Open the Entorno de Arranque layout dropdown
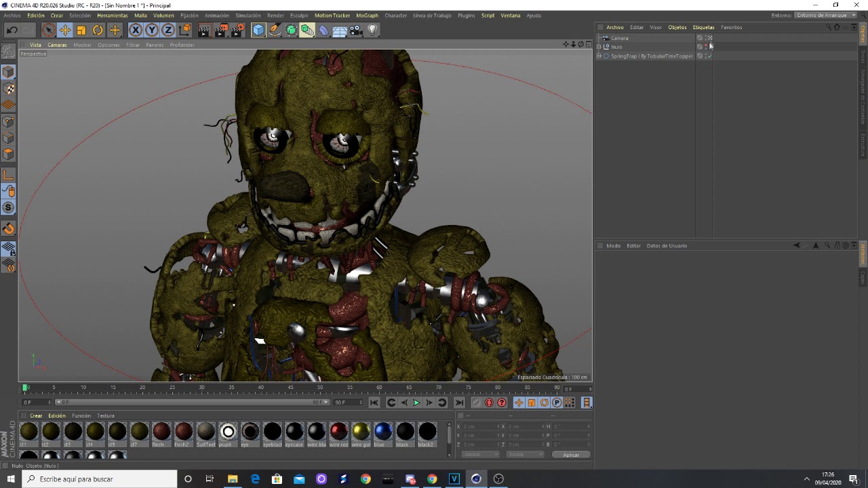The height and width of the screenshot is (488, 868). tap(826, 15)
